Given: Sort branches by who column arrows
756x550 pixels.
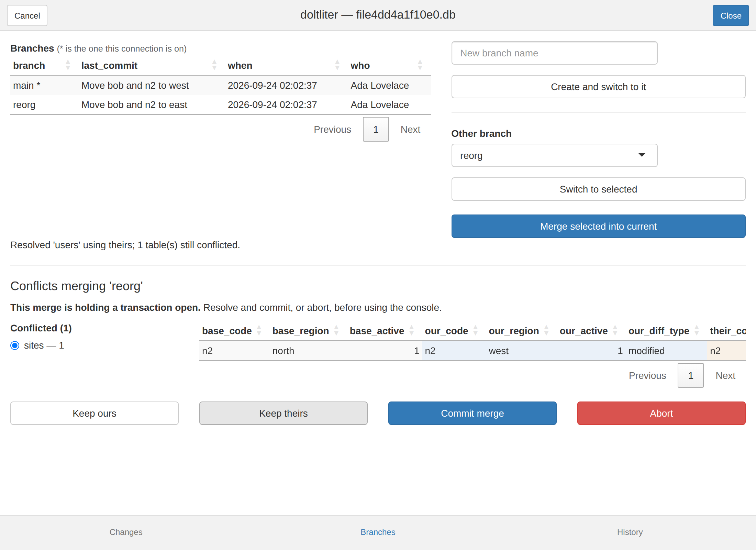Looking at the screenshot, I should click(x=420, y=65).
